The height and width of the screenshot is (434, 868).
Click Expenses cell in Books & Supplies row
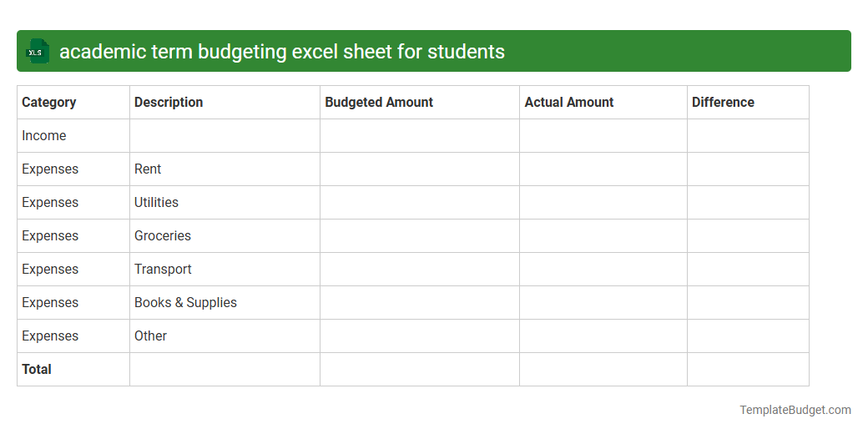tap(73, 303)
